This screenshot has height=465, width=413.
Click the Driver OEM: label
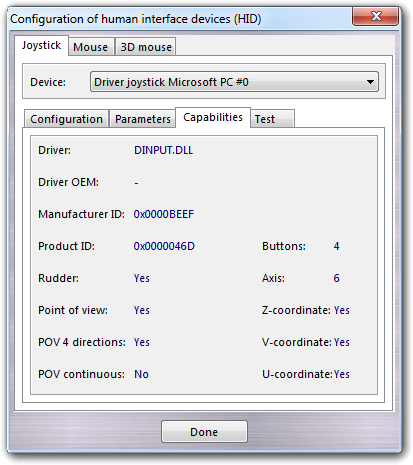[x=68, y=182]
